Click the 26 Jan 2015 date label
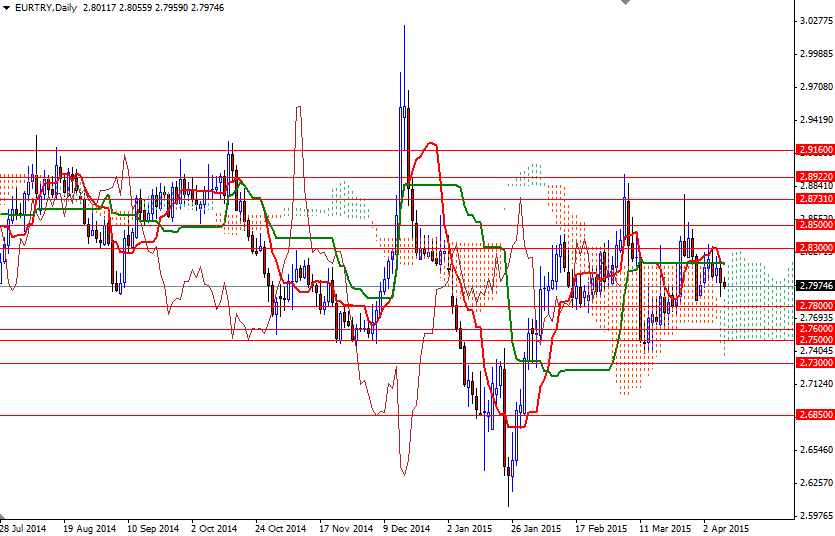The width and height of the screenshot is (835, 536). tap(536, 529)
